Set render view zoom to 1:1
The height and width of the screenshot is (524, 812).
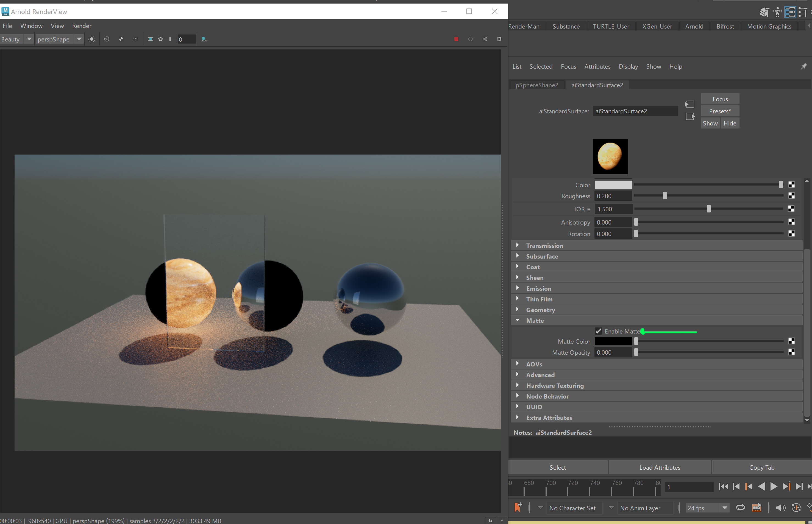[135, 39]
